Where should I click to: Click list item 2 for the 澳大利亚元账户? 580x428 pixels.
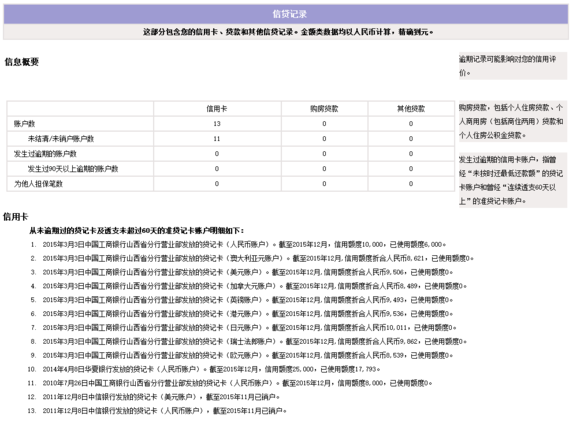pyautogui.click(x=252, y=258)
